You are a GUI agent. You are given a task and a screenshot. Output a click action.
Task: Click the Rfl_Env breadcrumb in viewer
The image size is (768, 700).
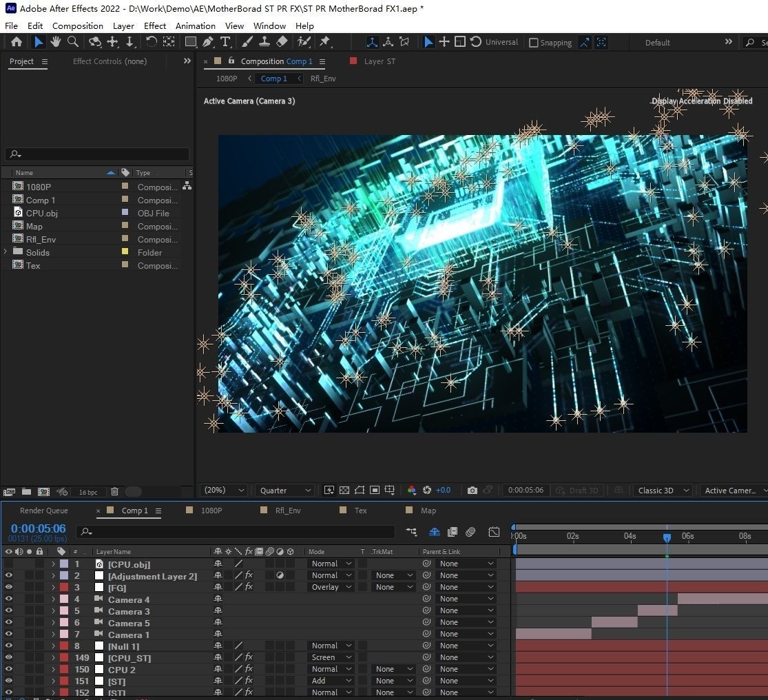pos(323,79)
